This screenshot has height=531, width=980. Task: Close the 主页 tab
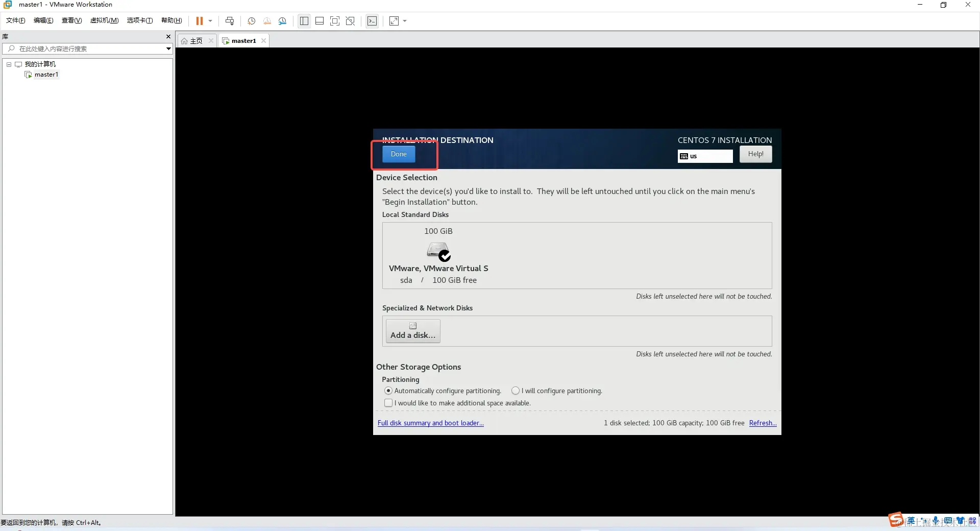[x=211, y=41]
